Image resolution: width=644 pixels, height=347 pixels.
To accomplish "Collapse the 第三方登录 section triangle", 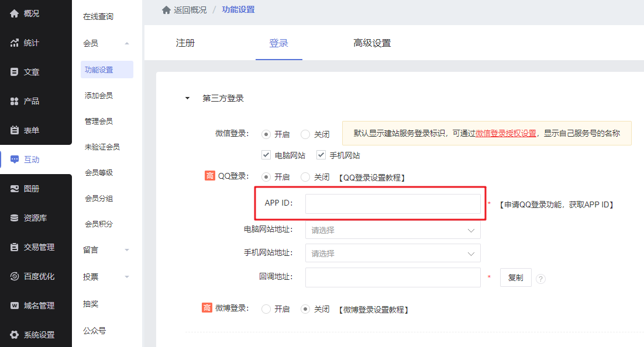I will 187,99.
